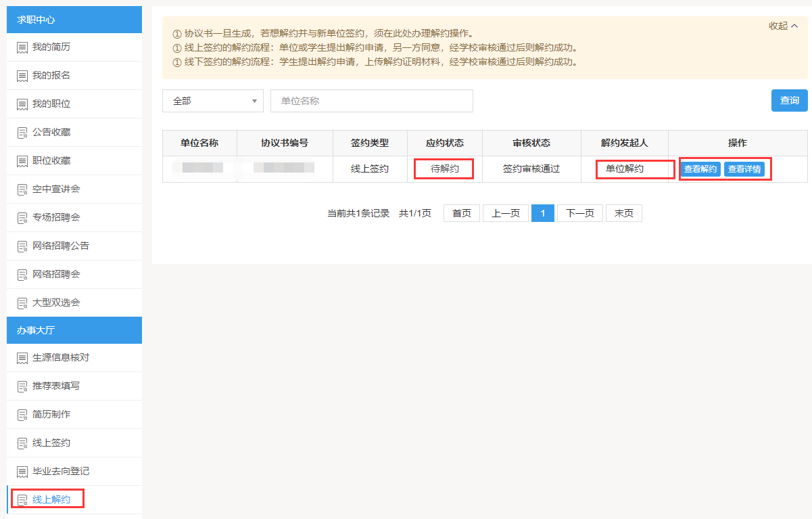Image resolution: width=812 pixels, height=519 pixels.
Task: Click the 线上解约 sidebar icon
Action: click(x=22, y=500)
